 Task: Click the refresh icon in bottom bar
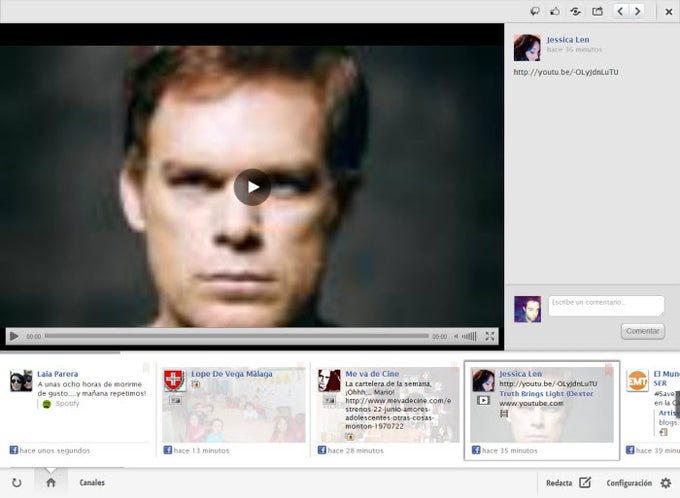click(16, 483)
